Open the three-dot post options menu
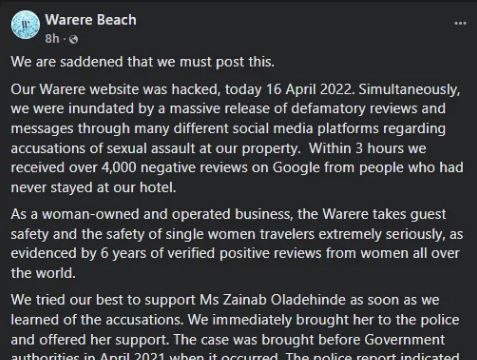This screenshot has height=360, width=477. pyautogui.click(x=460, y=23)
